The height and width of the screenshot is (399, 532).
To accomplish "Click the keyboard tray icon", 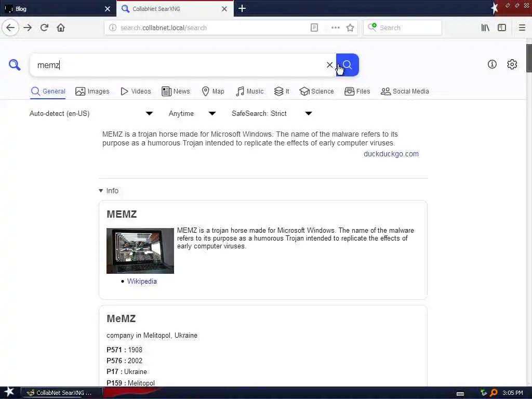I will click(x=460, y=393).
